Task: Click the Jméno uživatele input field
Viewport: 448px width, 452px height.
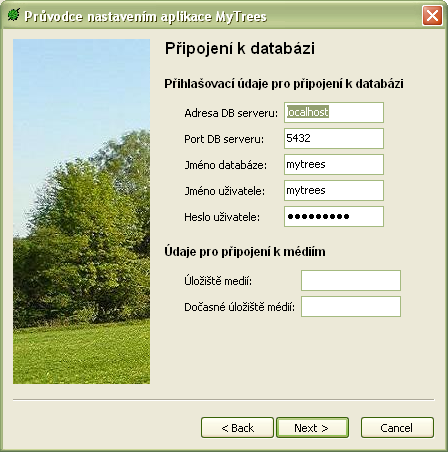Action: [x=334, y=190]
